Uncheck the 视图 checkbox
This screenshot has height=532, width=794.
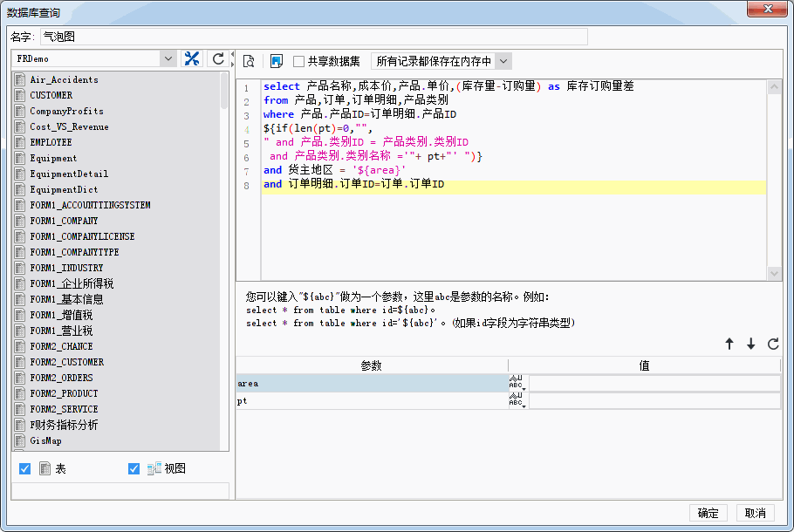pyautogui.click(x=133, y=469)
